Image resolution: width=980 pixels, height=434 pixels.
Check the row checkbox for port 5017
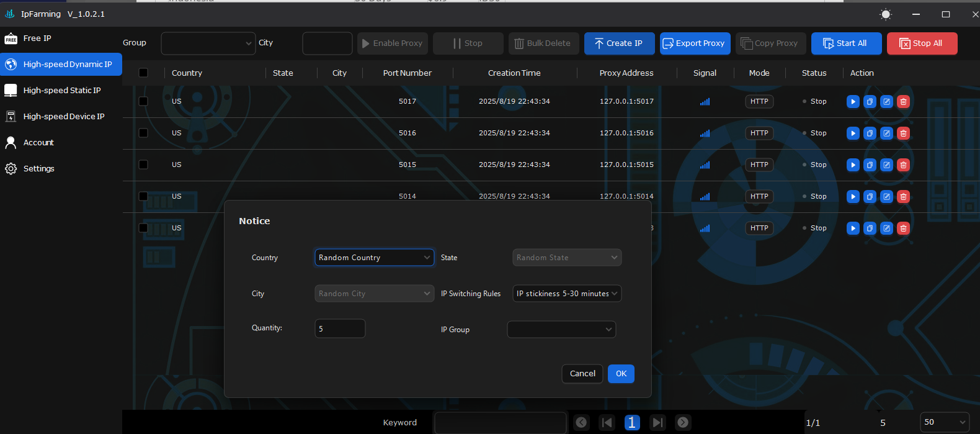143,101
